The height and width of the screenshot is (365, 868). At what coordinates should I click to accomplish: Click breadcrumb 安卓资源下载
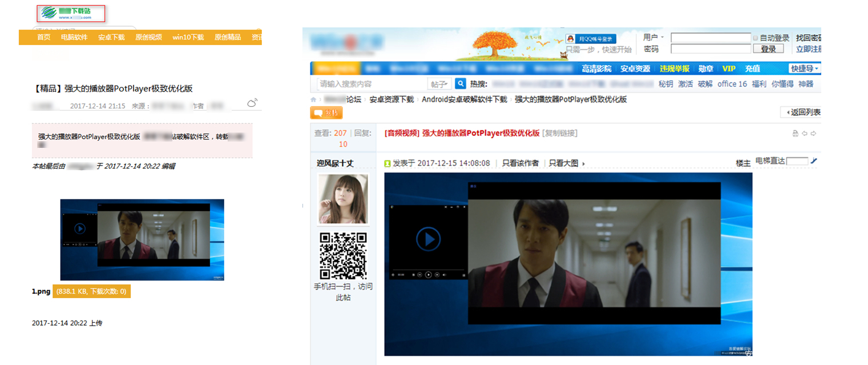tap(391, 99)
